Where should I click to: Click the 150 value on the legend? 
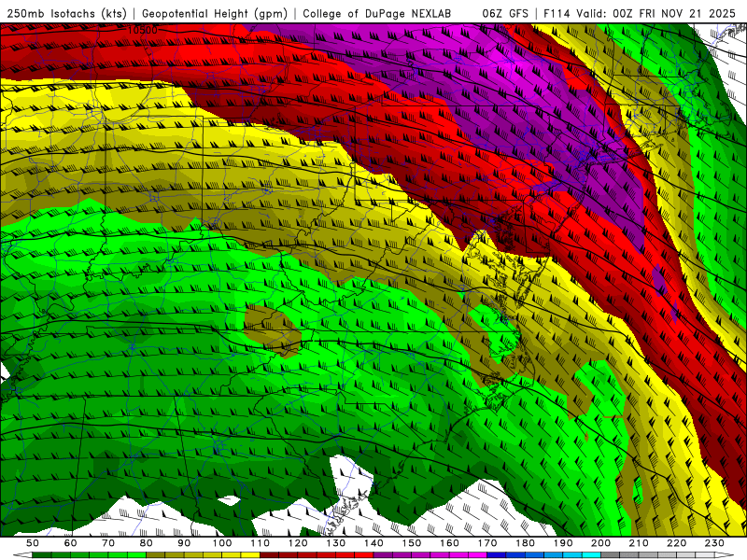click(412, 543)
